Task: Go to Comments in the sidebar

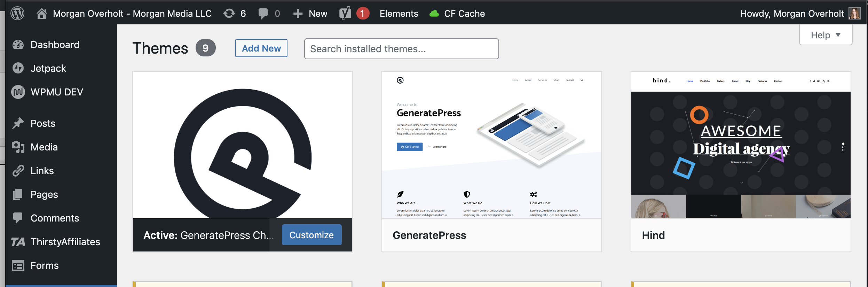Action: (x=55, y=218)
